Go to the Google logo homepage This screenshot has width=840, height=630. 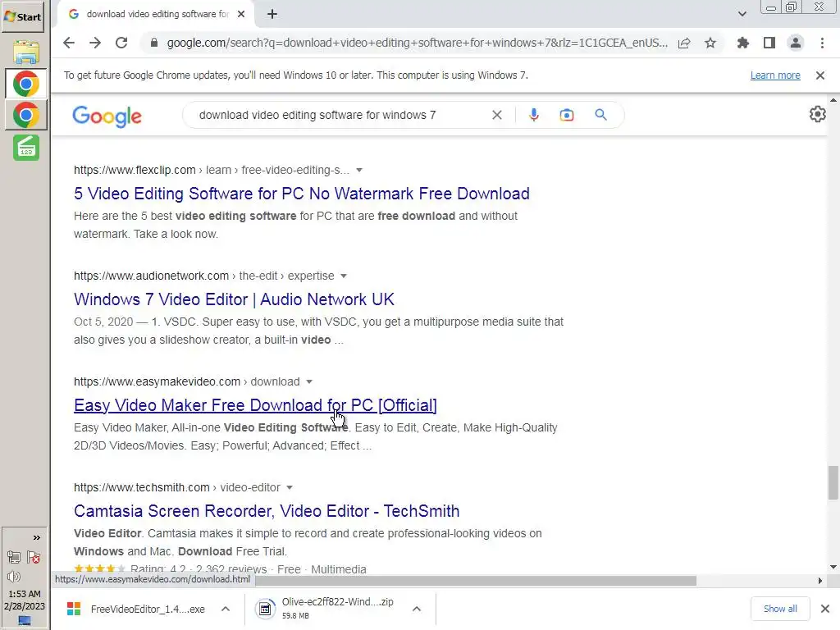[107, 116]
